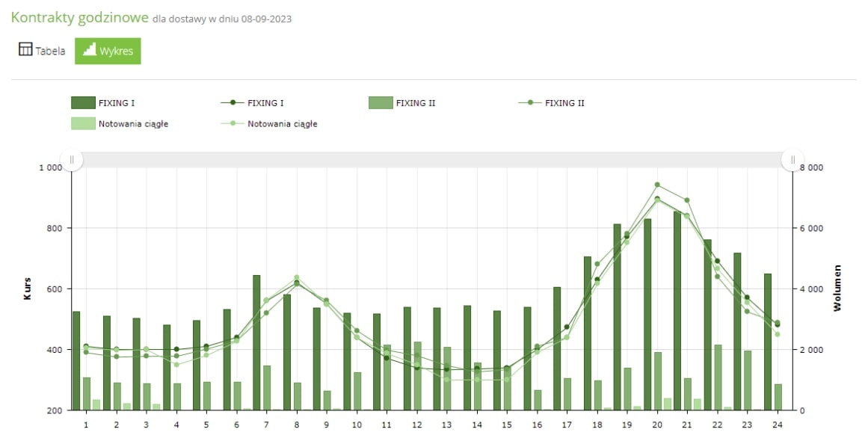Image resolution: width=868 pixels, height=447 pixels.
Task: Click the bar chart icon in Wykres button
Action: (x=89, y=50)
